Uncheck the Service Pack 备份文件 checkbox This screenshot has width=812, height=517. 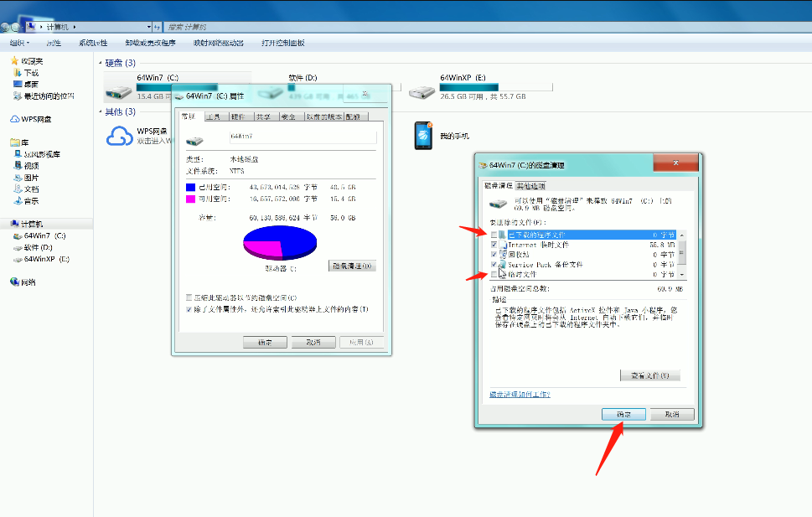pos(494,264)
